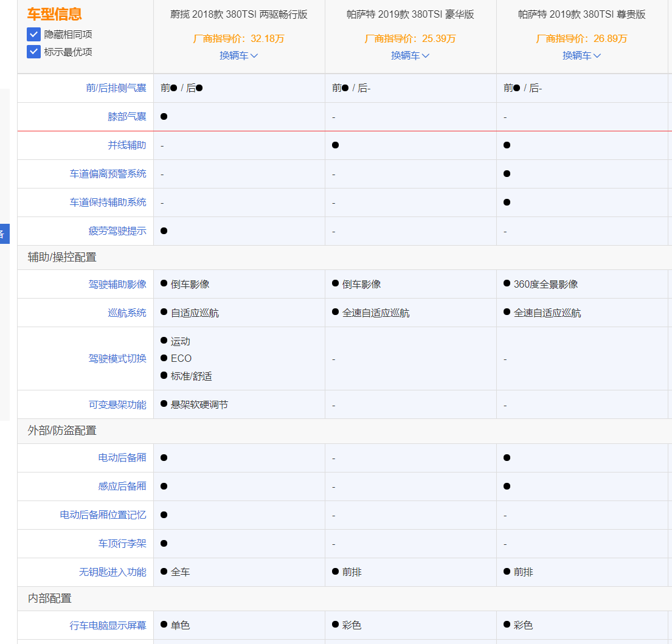The image size is (672, 644).
Task: Click the 内部配置 section header
Action: pos(50,598)
